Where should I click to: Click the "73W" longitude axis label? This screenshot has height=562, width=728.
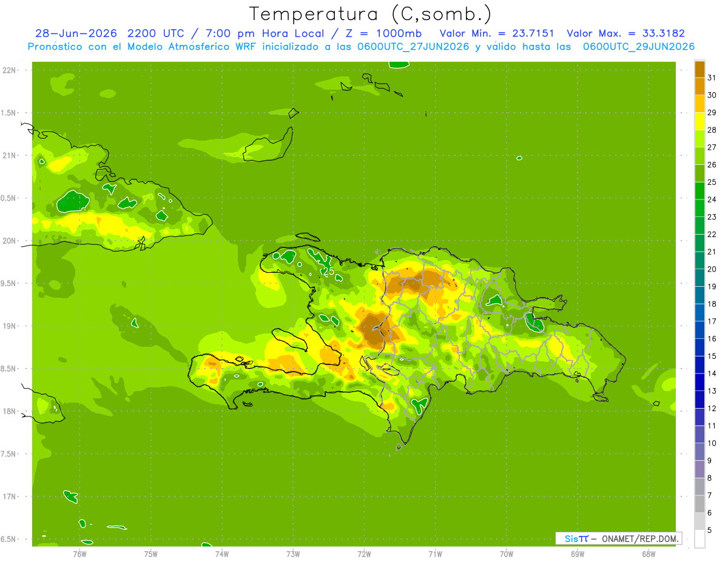pos(293,554)
